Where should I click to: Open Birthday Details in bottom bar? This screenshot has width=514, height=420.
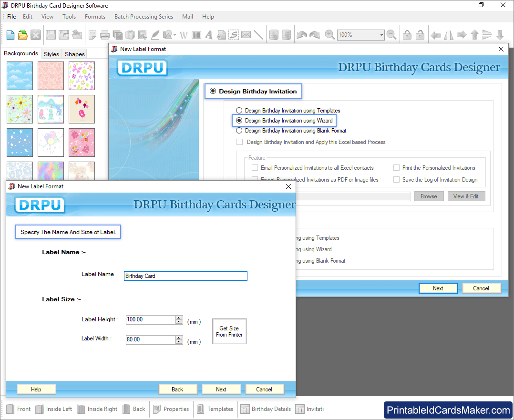266,409
